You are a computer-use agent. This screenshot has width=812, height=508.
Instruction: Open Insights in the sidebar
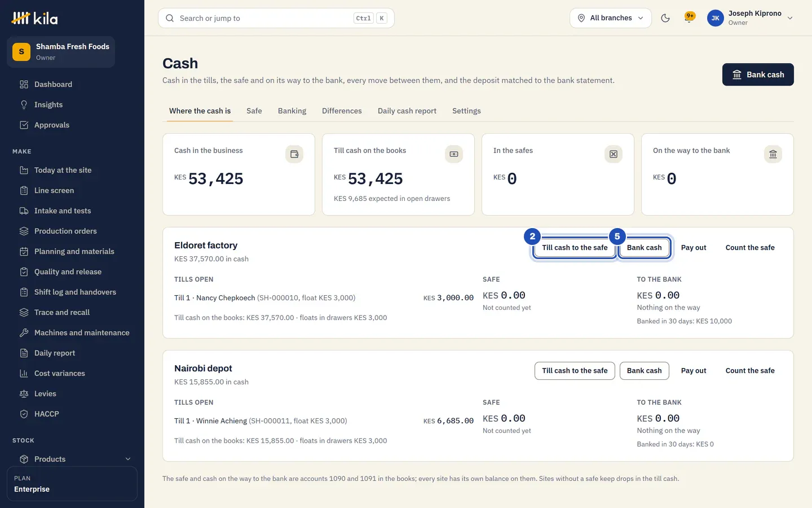tap(72, 104)
